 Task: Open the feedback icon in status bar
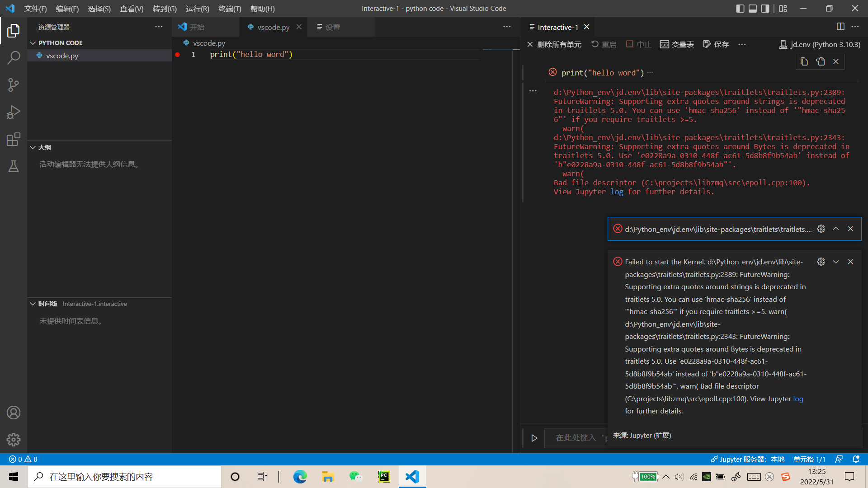click(x=839, y=459)
